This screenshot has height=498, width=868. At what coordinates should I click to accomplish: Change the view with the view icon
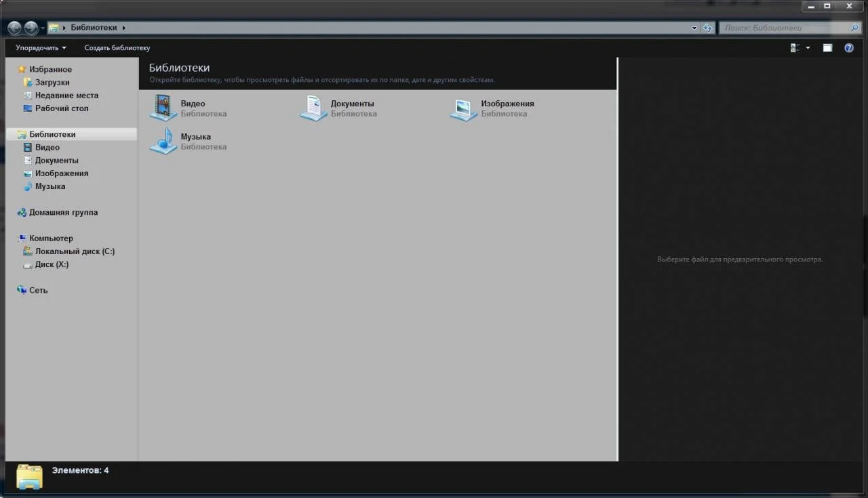pos(795,48)
